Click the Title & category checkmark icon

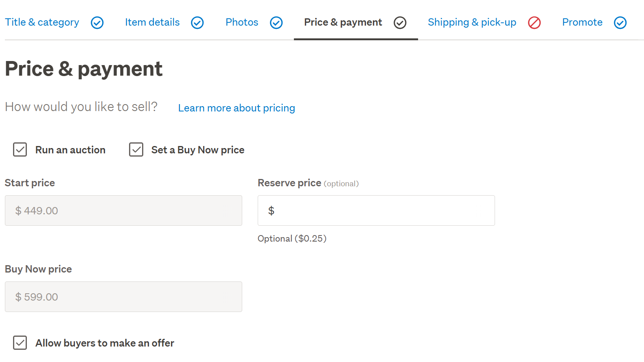pyautogui.click(x=97, y=23)
